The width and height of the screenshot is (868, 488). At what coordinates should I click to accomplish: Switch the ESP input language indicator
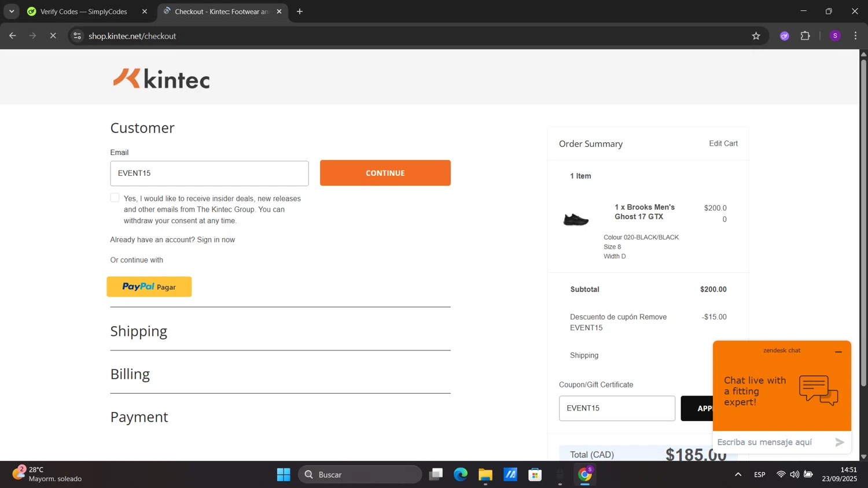[760, 475]
